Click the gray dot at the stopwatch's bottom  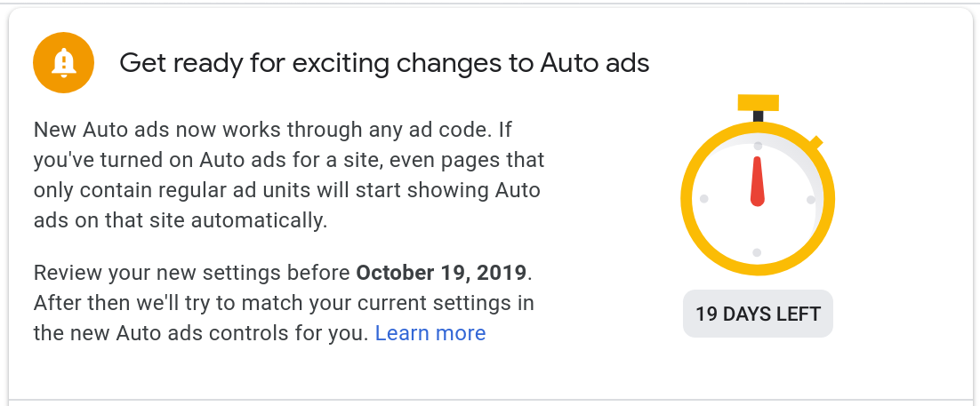point(757,253)
